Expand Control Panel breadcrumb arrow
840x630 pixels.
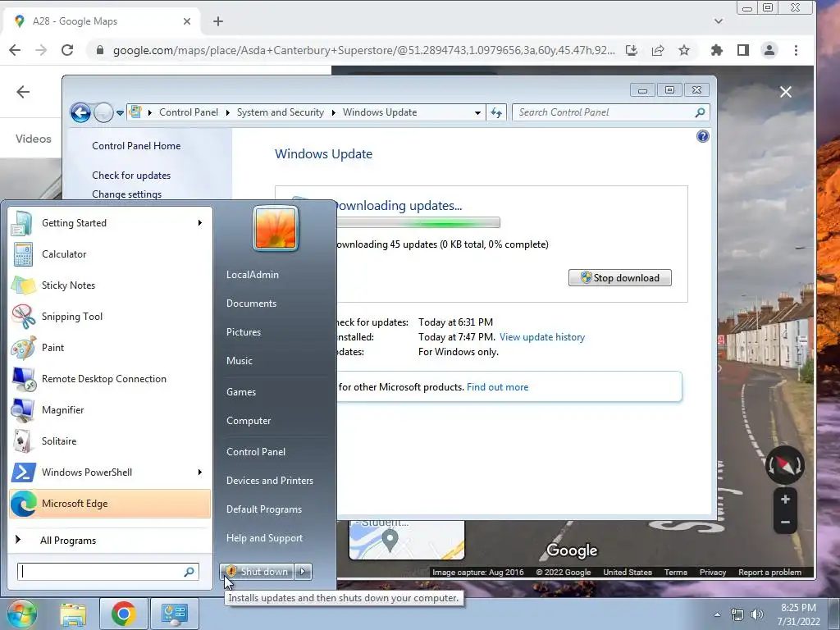click(228, 112)
